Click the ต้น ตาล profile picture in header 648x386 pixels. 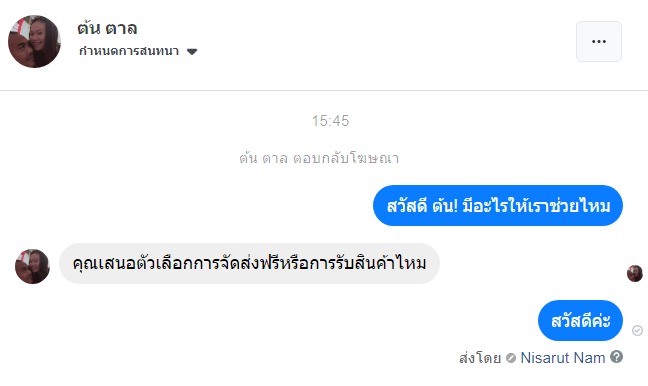point(34,41)
